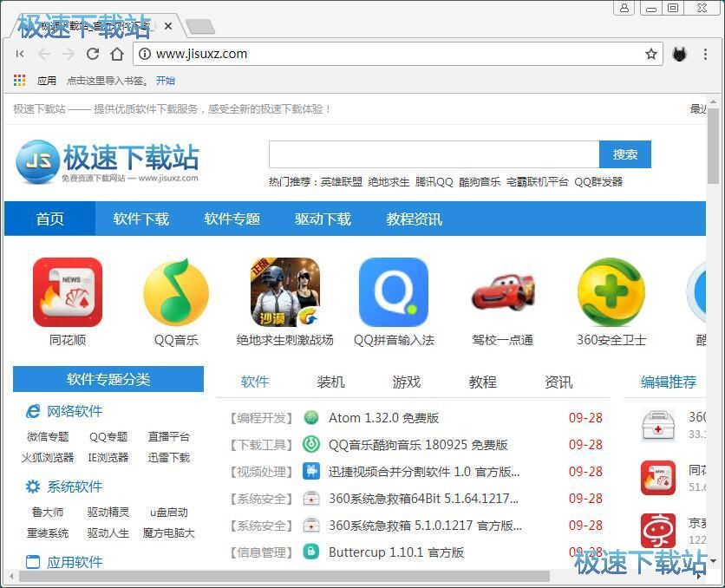Viewport: 725px width, 588px height.
Task: Open the 驾校一点通 red car icon
Action: pyautogui.click(x=503, y=292)
